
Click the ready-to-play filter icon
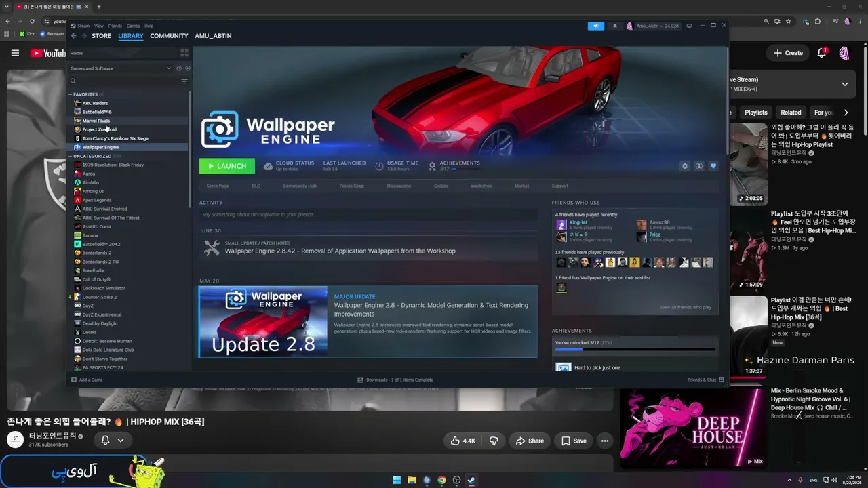click(x=187, y=68)
